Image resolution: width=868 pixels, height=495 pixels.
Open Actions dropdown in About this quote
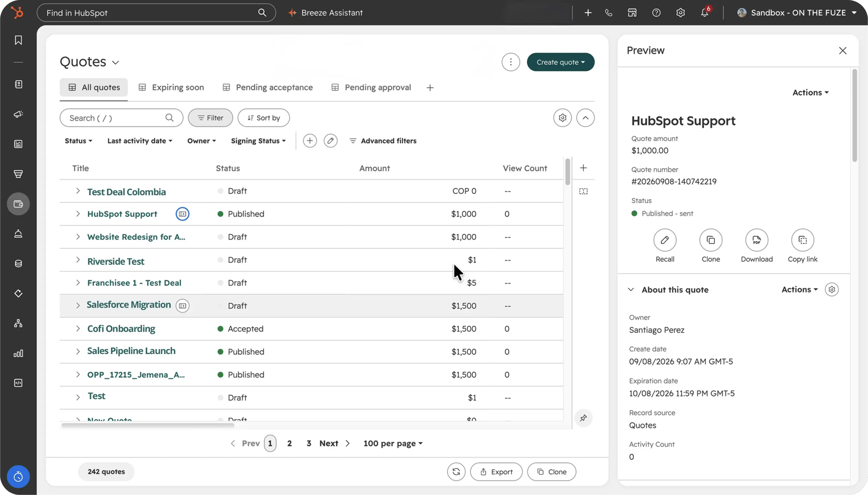pos(799,290)
